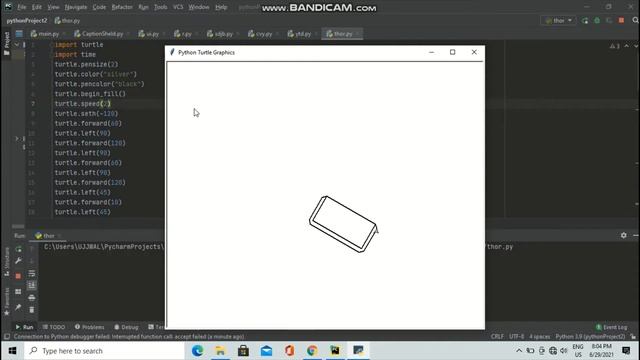Click the 4 spaces indent setting

(540, 336)
